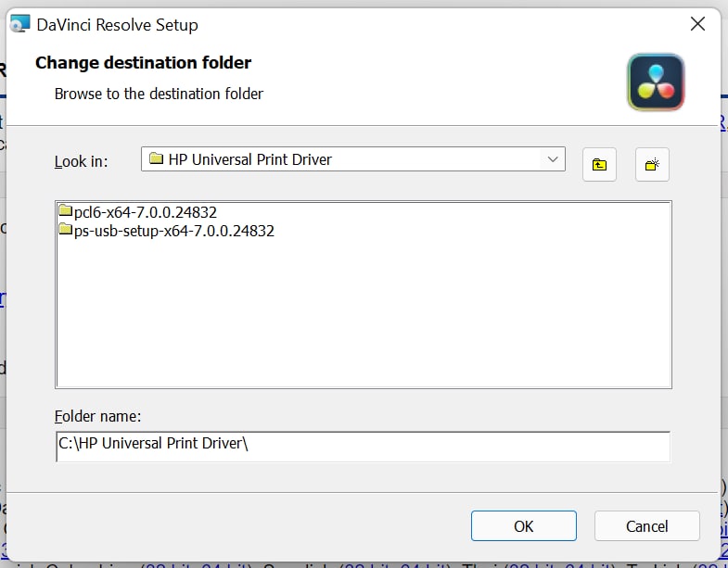Click the 'Change destination folder' heading
The image size is (728, 568).
coord(143,63)
